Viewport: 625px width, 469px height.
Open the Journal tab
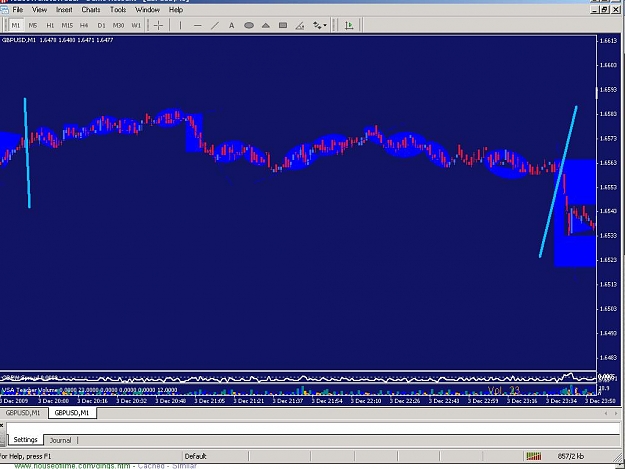(60, 440)
